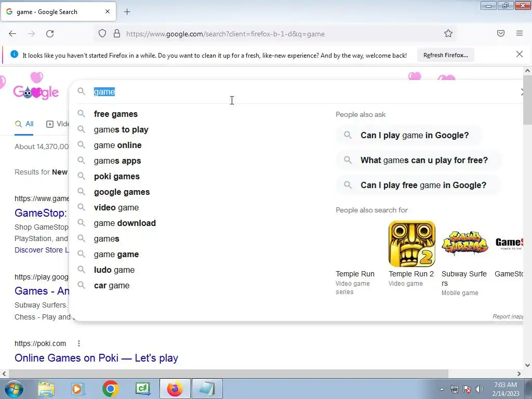Viewport: 532px width, 399px height.
Task: Click the Temple Run 2 thumbnail image
Action: (412, 244)
